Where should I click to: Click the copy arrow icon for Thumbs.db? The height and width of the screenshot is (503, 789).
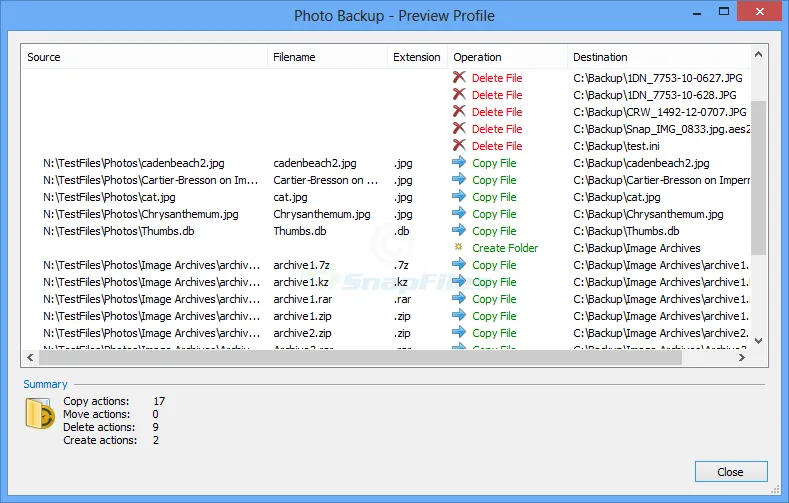point(459,230)
